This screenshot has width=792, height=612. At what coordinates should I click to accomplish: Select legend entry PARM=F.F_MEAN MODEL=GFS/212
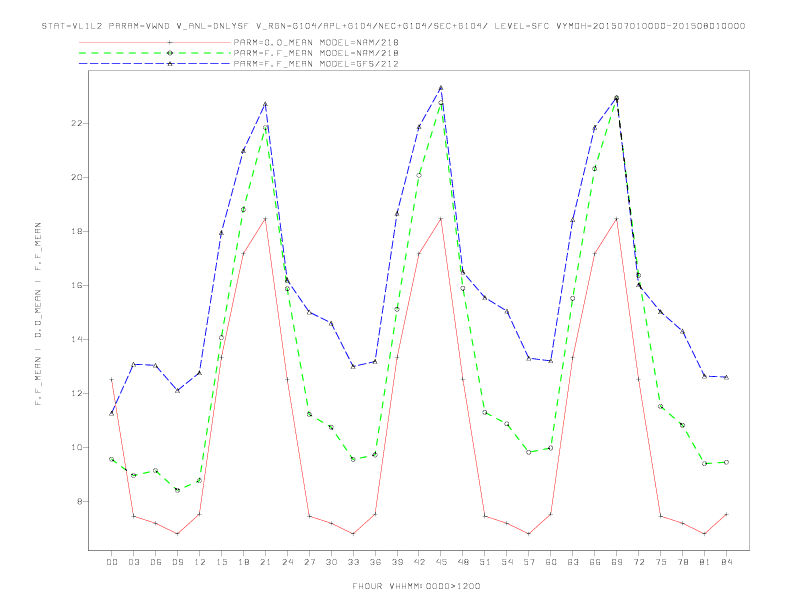(316, 64)
